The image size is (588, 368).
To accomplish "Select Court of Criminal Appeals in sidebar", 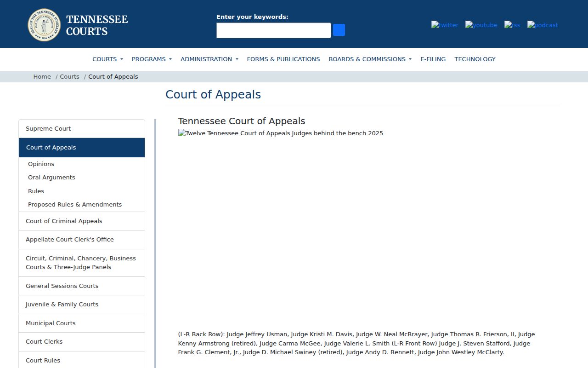I will click(82, 221).
